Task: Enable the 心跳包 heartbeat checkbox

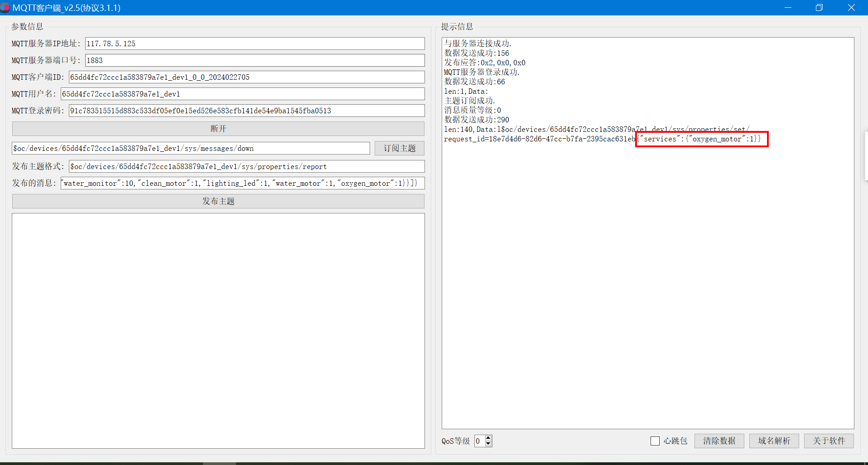Action: [x=655, y=441]
